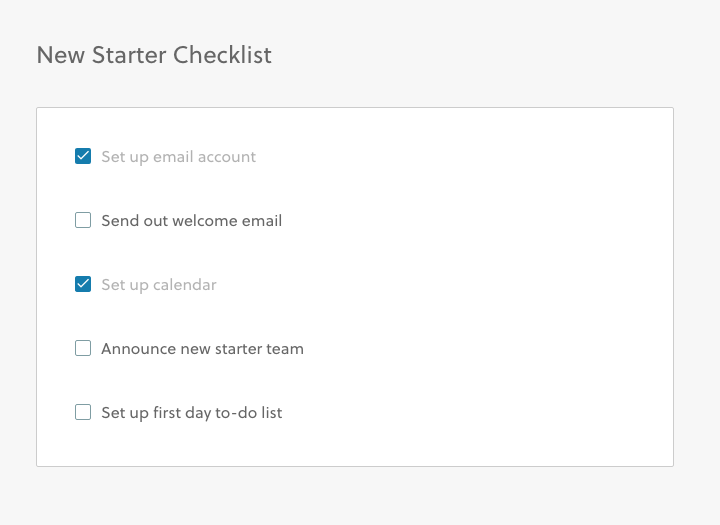Click the word 'New' in the title

point(60,55)
